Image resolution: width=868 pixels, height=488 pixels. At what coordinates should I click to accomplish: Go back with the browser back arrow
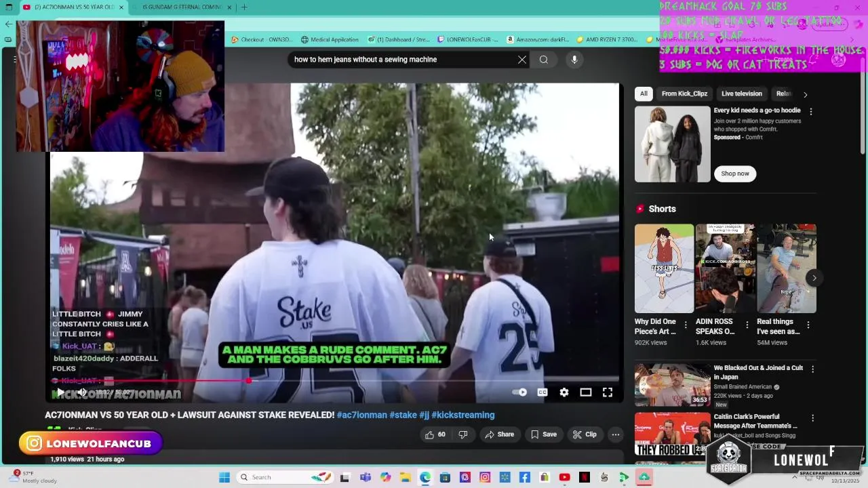tap(8, 24)
